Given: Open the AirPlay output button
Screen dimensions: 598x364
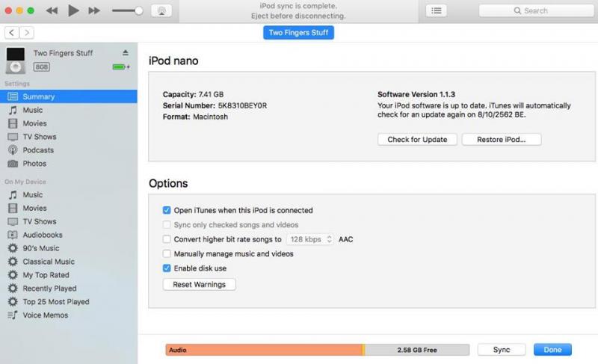Looking at the screenshot, I should (x=161, y=10).
